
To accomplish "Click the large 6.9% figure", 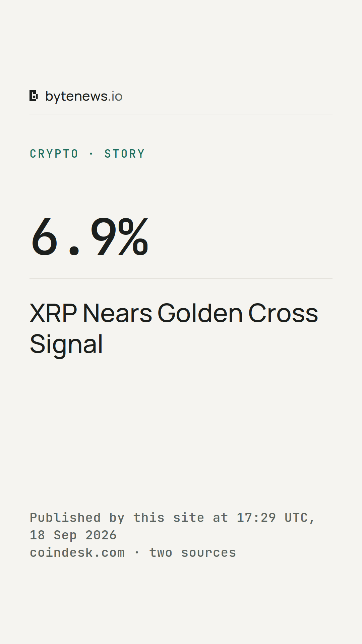I will [x=89, y=236].
